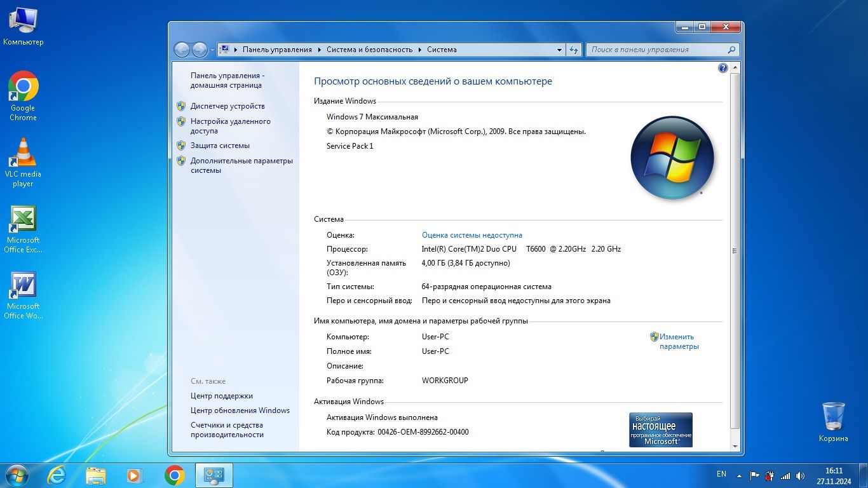This screenshot has height=488, width=868.
Task: Open Microsoft Office Word desktop shortcut
Action: click(x=23, y=295)
